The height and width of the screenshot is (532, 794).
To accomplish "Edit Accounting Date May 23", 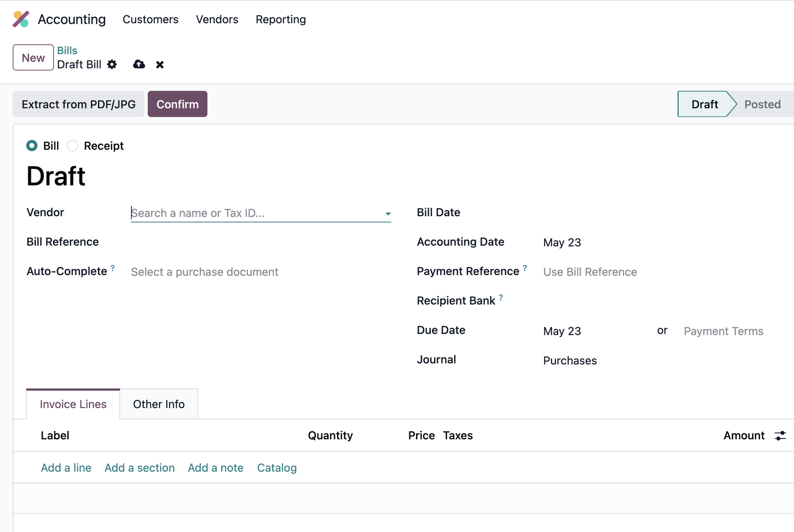I will [562, 242].
